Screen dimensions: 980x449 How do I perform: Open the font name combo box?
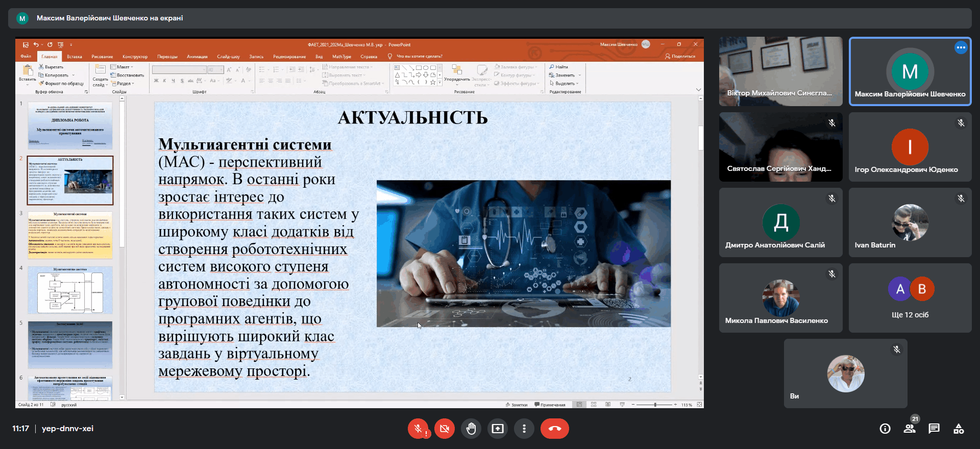point(179,70)
